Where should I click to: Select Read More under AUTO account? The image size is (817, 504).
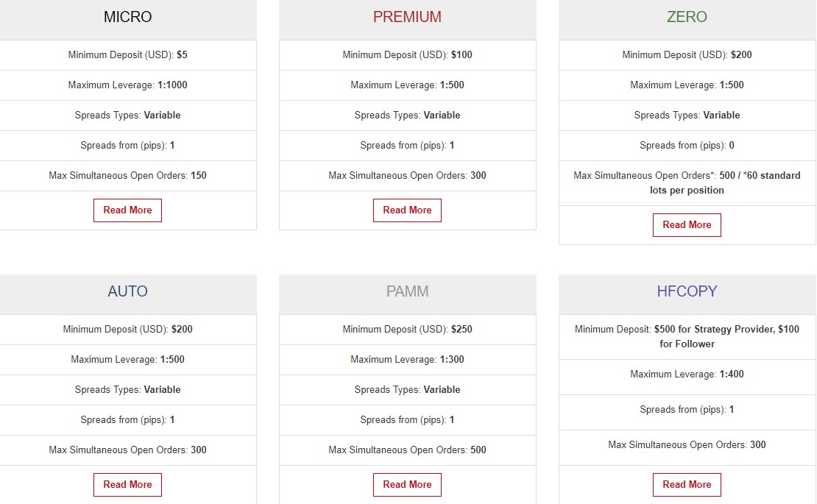[x=127, y=485]
